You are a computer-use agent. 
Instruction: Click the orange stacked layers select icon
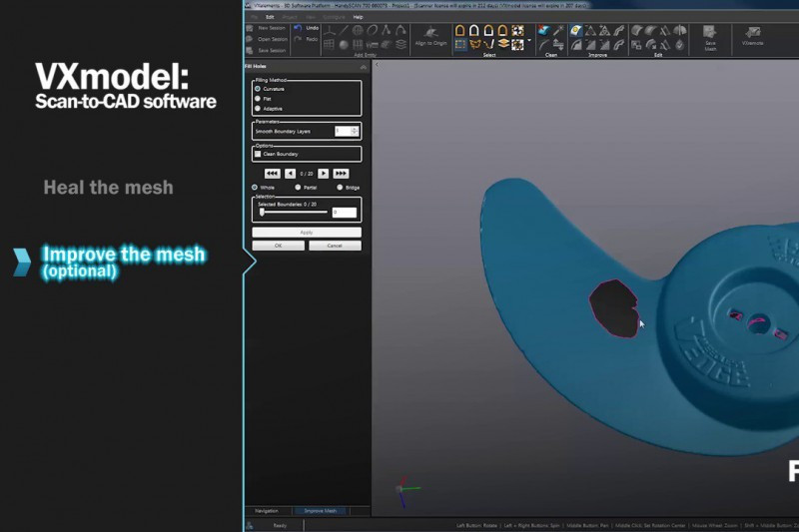tap(503, 45)
